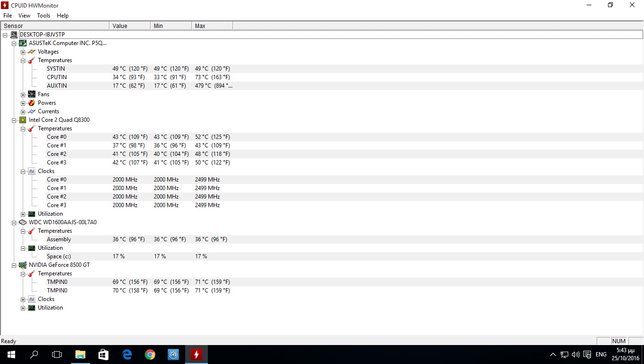Click the Powers flame icon
The width and height of the screenshot is (644, 364).
(32, 103)
